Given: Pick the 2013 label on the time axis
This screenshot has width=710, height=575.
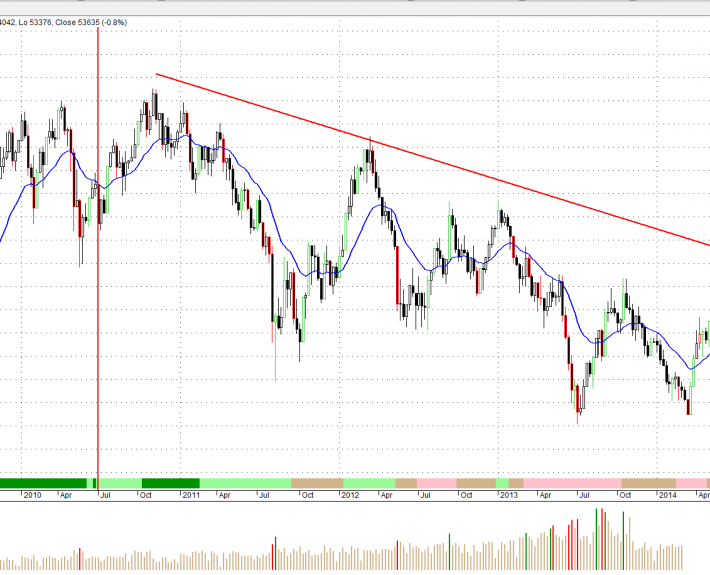Looking at the screenshot, I should pyautogui.click(x=509, y=495).
